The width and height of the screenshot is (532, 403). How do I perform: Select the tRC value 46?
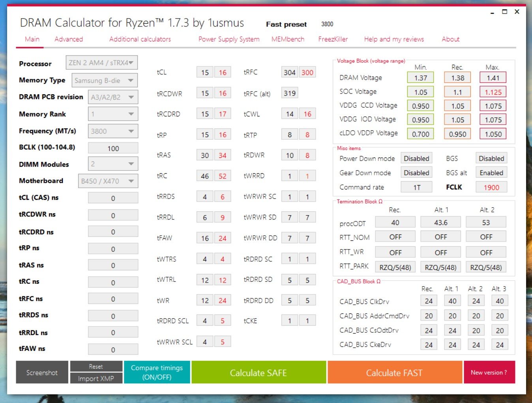click(205, 176)
